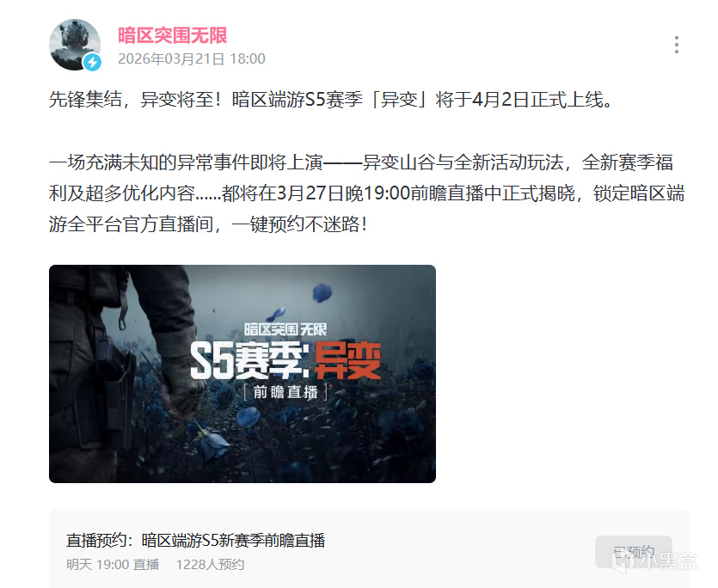Open the 暗区突围无限 profile avatar

pos(75,45)
